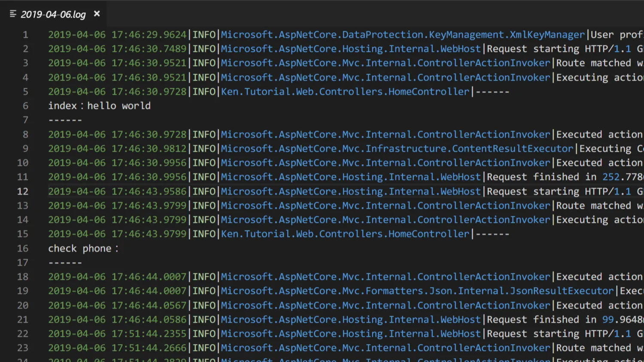Click 'check phone :' text on line 16

[83, 248]
